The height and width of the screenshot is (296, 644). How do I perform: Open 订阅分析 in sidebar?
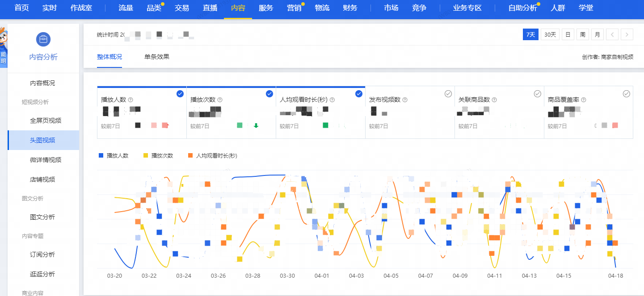tap(42, 254)
